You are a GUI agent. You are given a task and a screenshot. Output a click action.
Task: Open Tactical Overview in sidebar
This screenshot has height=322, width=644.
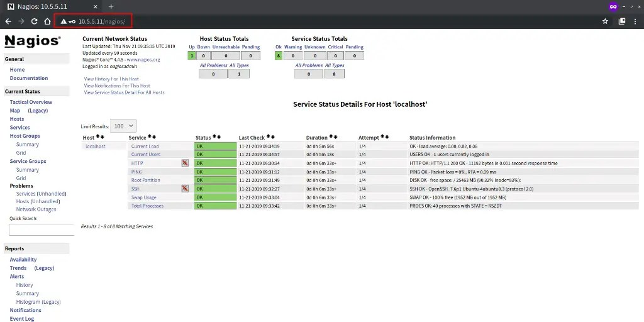click(31, 102)
